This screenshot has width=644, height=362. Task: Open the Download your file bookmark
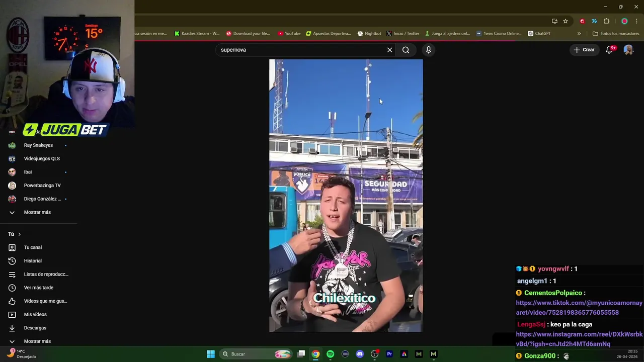248,34
